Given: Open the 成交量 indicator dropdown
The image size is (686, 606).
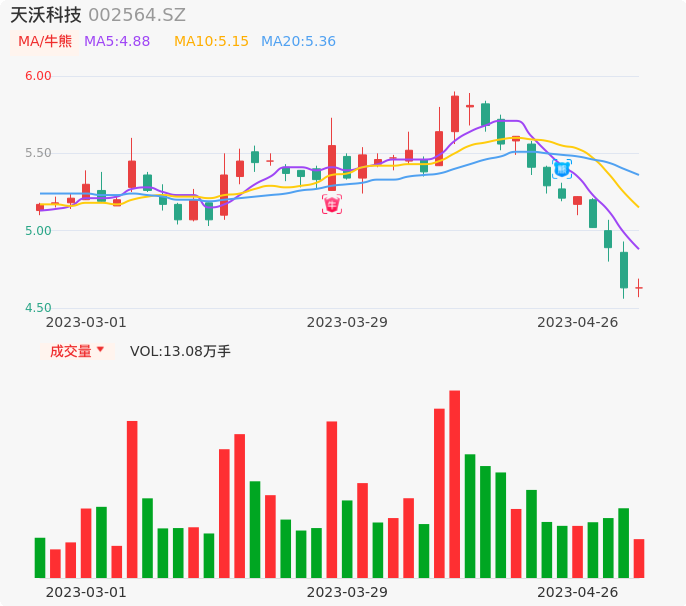Looking at the screenshot, I should pyautogui.click(x=77, y=351).
